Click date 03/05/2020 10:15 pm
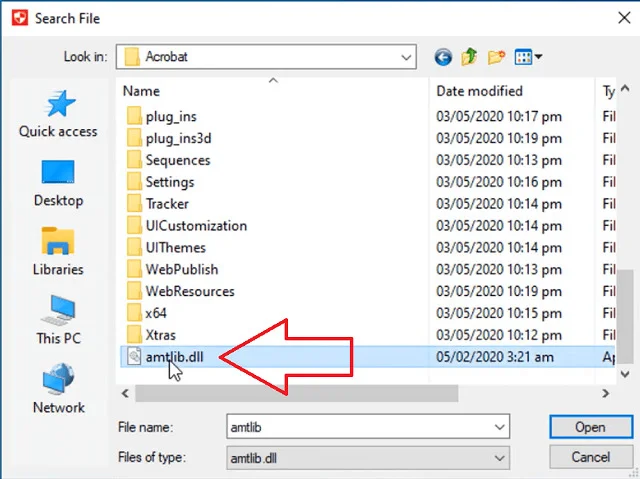The image size is (640, 479). click(x=499, y=313)
